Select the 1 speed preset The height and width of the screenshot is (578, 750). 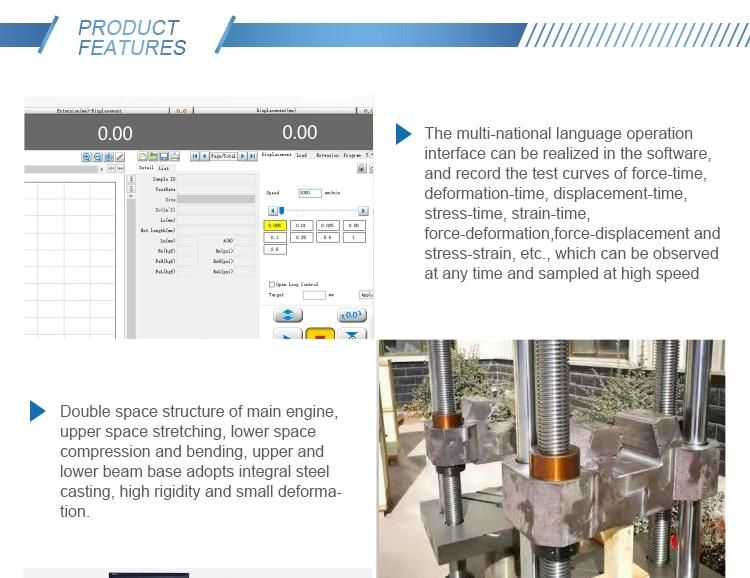[x=354, y=237]
